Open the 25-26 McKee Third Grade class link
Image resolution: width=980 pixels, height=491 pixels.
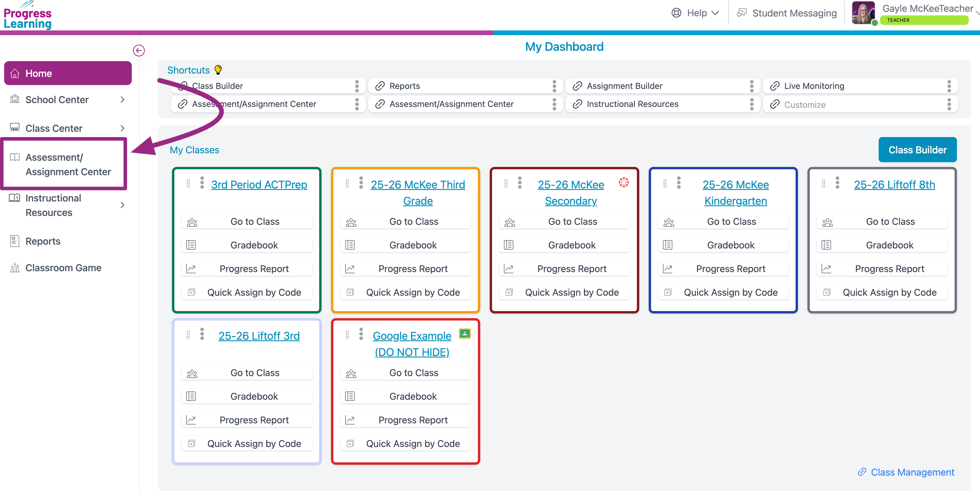(418, 192)
